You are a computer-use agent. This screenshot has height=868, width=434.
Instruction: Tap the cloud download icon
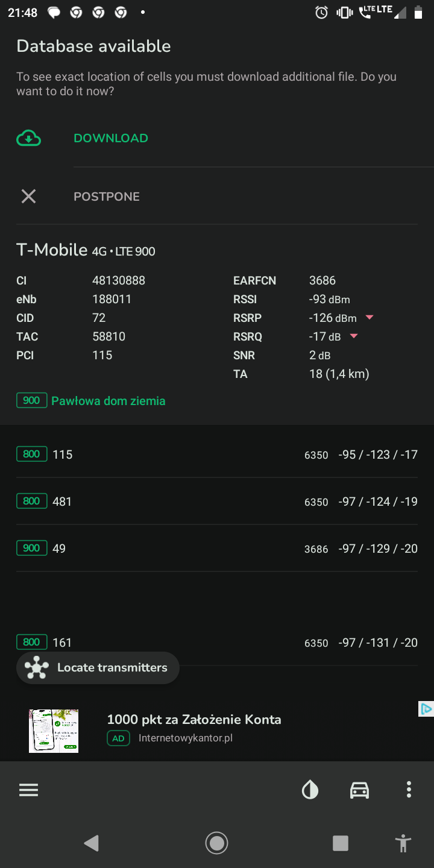[28, 138]
